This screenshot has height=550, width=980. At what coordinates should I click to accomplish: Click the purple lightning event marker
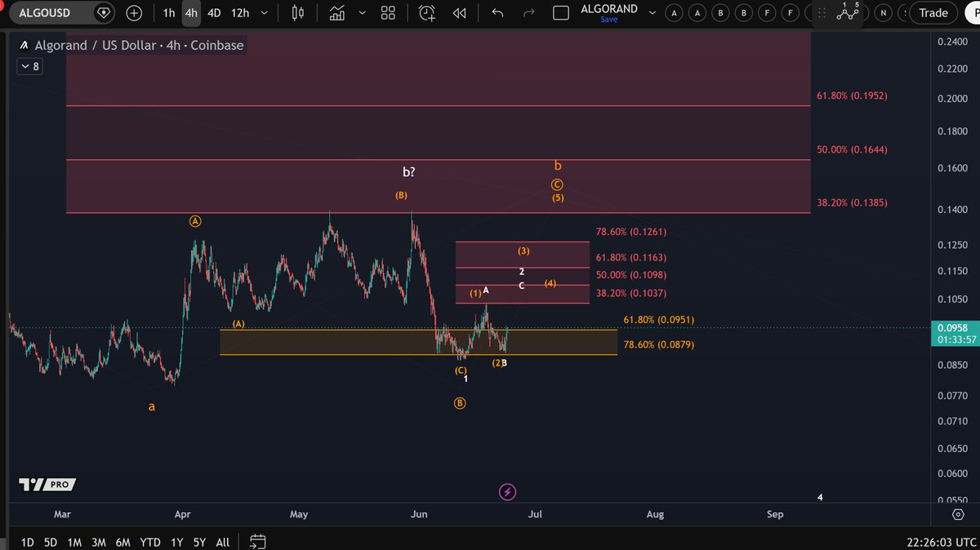click(x=508, y=491)
